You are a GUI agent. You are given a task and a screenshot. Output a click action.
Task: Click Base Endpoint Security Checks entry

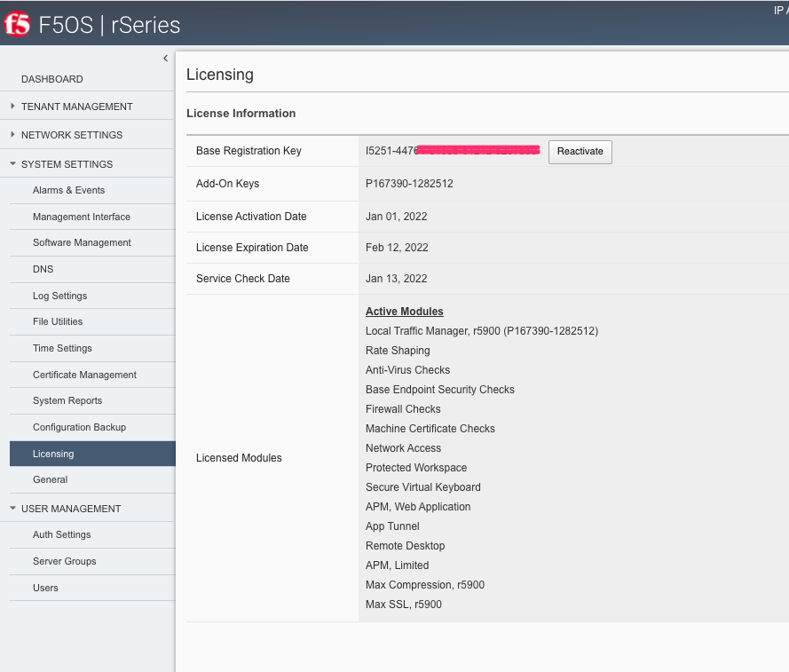tap(440, 390)
